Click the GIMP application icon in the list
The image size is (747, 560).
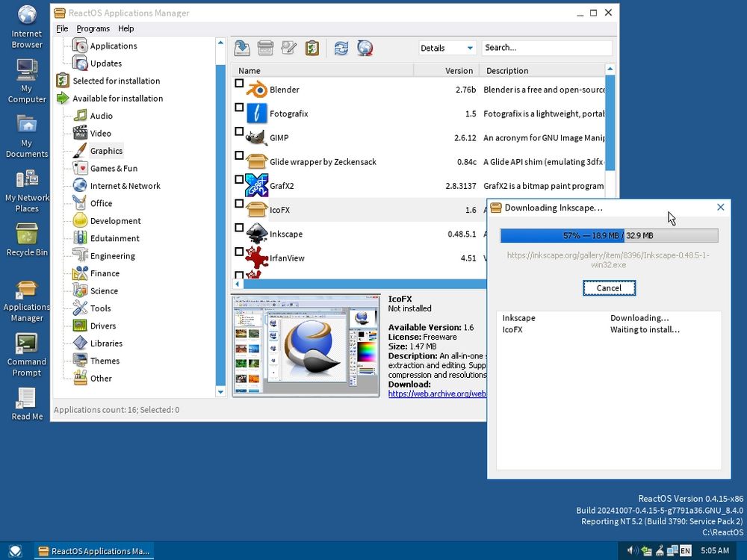257,137
